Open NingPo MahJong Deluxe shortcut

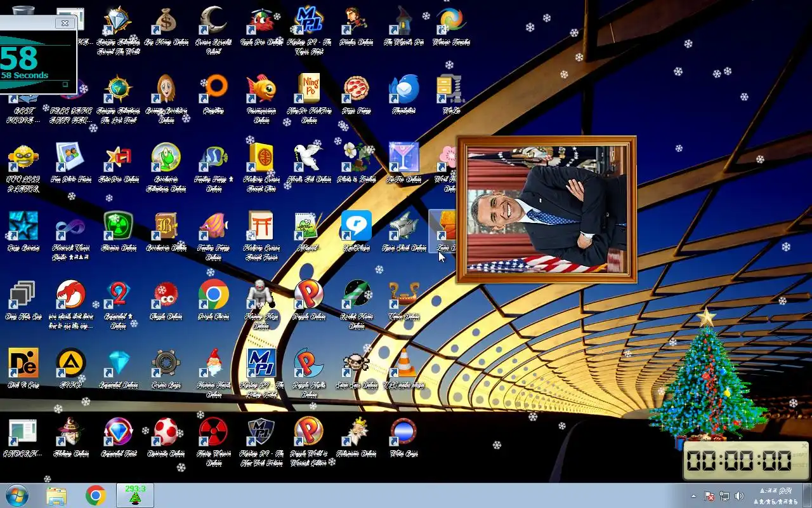(309, 89)
